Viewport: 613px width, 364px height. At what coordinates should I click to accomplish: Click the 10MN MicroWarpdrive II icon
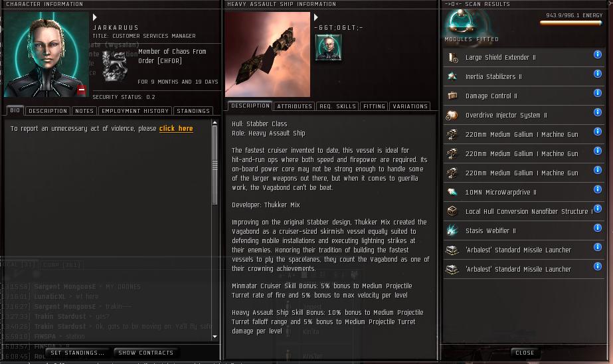(452, 192)
